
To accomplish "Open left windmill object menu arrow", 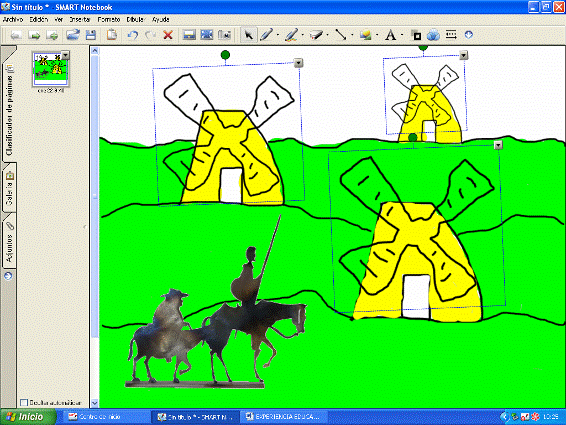I will (298, 63).
